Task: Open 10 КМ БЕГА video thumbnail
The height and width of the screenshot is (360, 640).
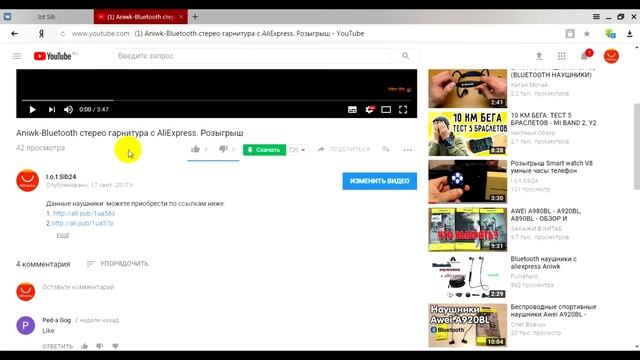Action: click(x=467, y=134)
